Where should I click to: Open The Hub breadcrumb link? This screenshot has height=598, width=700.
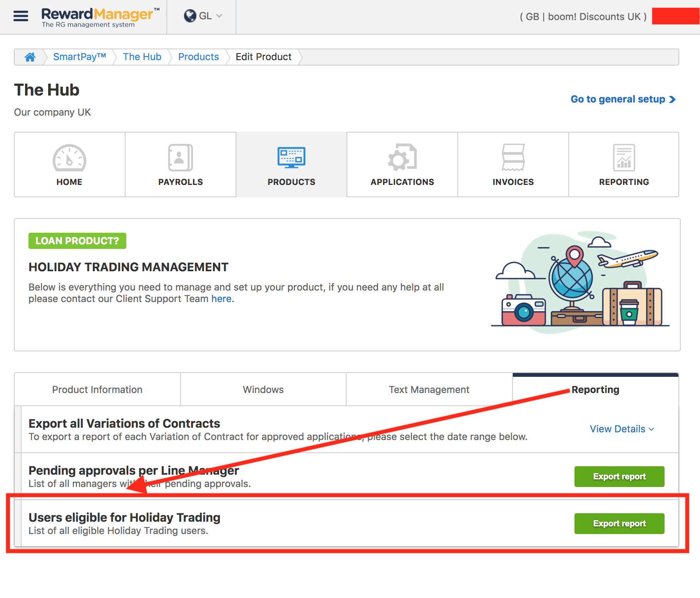(x=142, y=57)
